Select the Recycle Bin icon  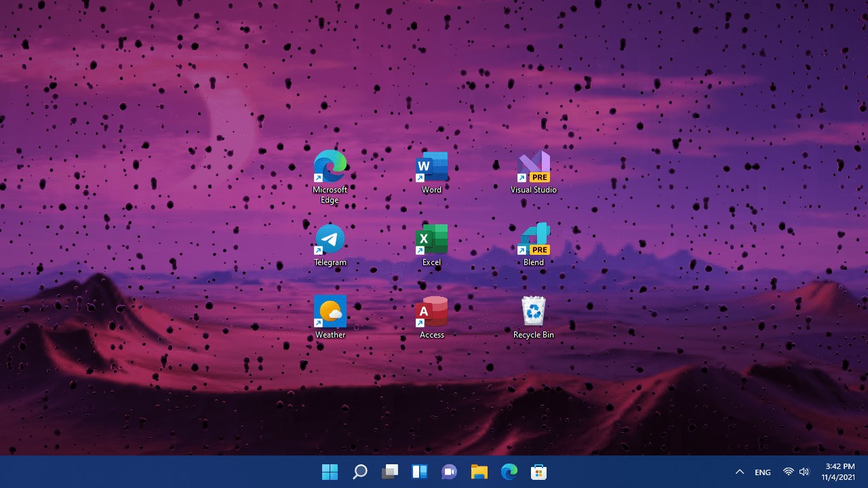[x=534, y=317]
